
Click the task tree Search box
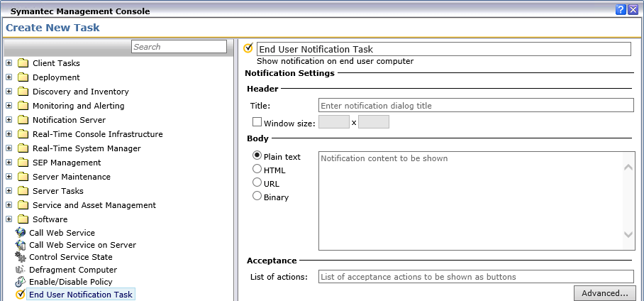179,47
